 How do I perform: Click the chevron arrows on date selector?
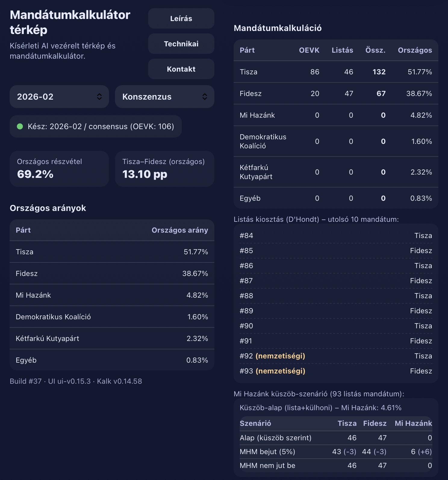[x=99, y=97]
